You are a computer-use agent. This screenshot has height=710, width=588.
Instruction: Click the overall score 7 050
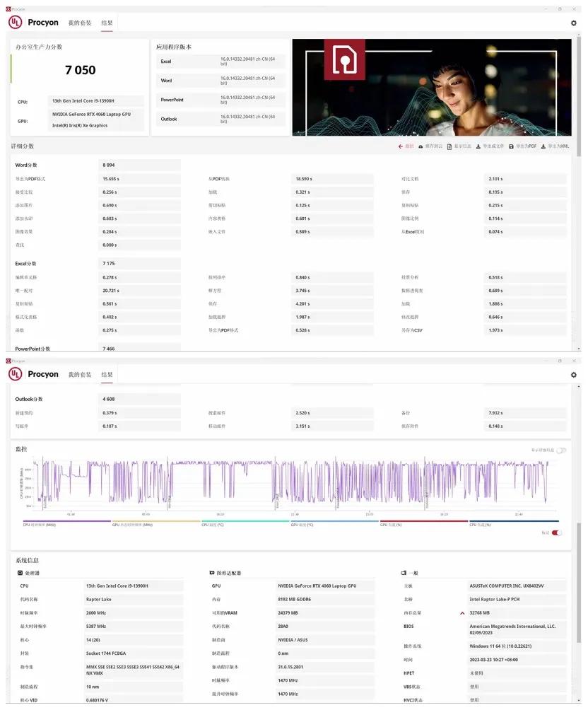click(x=80, y=70)
